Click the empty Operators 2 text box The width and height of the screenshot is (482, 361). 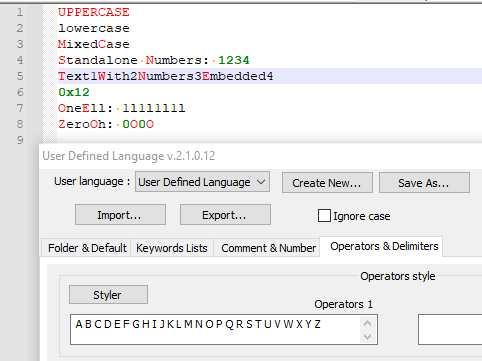coord(450,329)
